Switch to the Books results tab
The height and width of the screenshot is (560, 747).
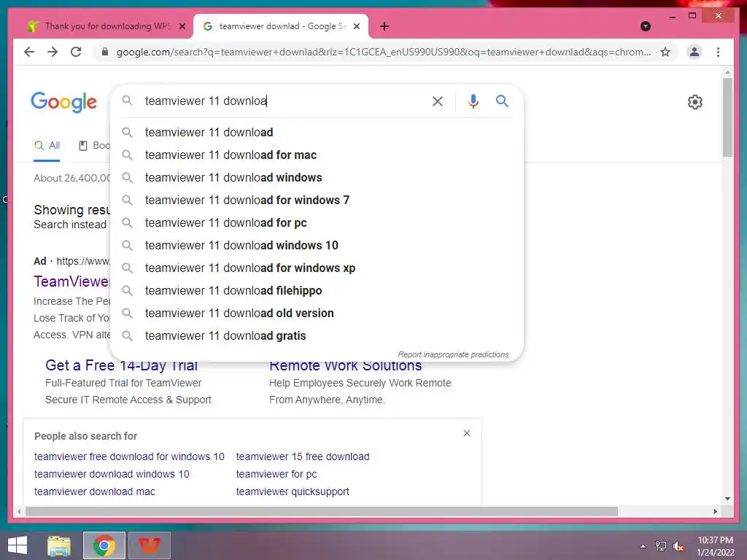tap(94, 146)
